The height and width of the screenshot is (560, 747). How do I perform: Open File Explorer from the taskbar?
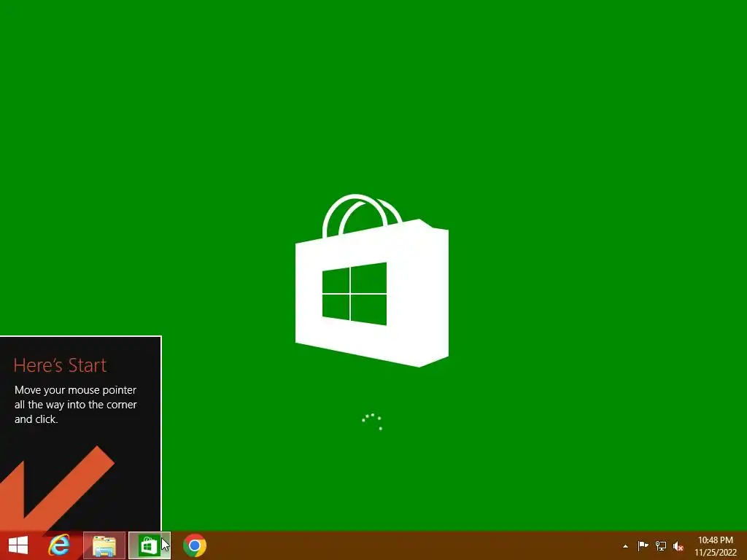104,545
